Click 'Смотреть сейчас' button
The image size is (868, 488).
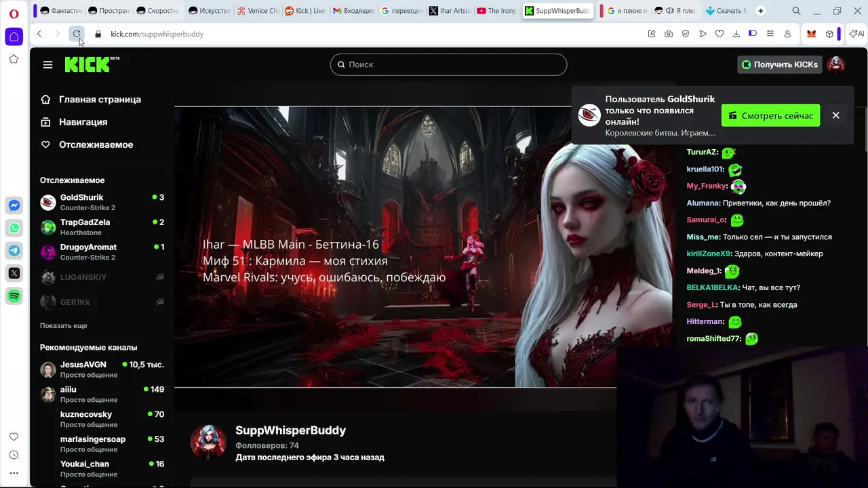[770, 116]
